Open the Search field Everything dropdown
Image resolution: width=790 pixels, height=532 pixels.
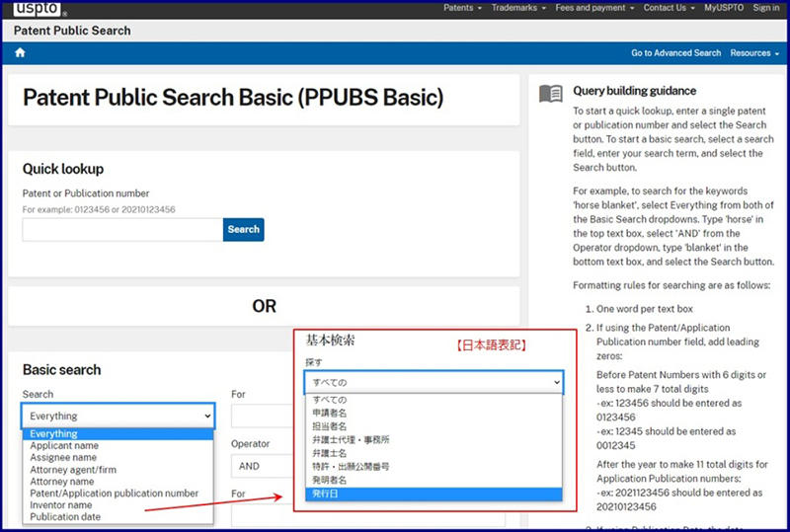point(118,417)
